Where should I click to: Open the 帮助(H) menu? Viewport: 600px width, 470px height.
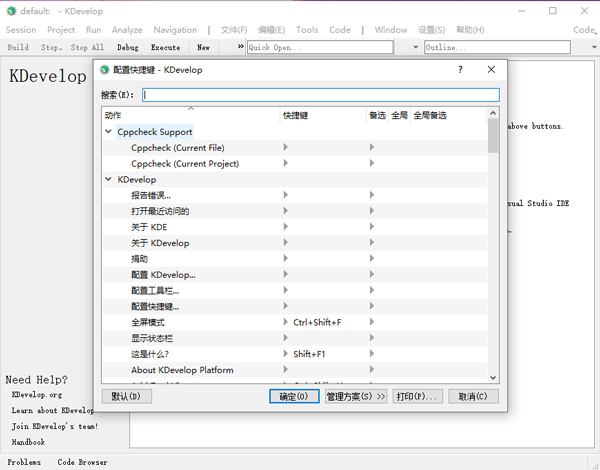[x=470, y=30]
